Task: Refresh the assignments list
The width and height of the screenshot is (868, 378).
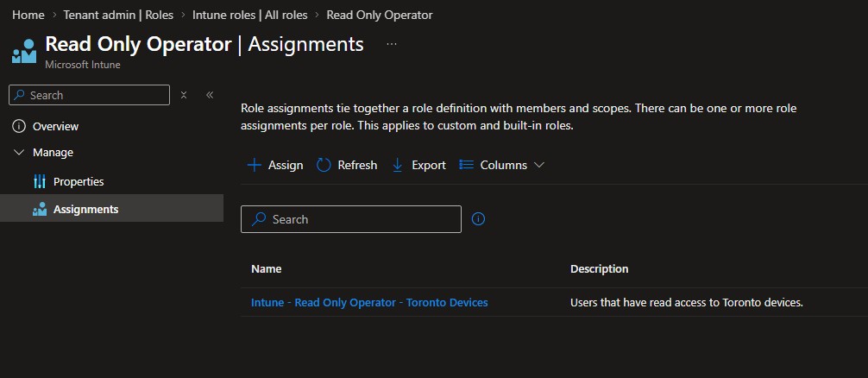Action: coord(347,165)
